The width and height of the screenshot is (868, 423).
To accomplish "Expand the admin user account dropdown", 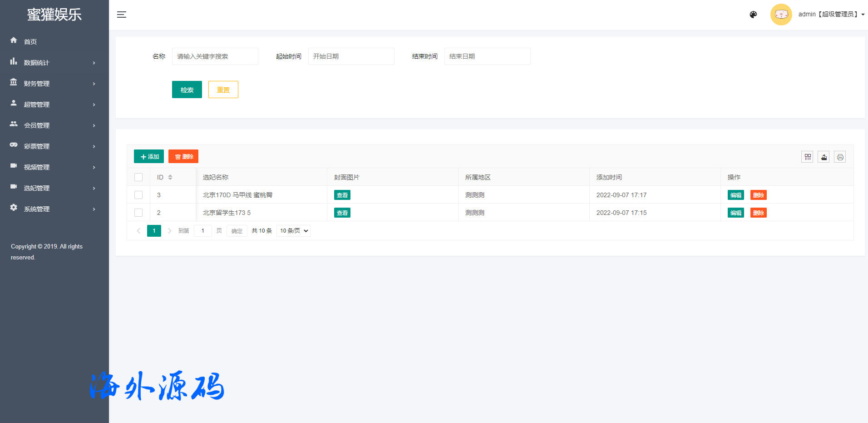I will [831, 15].
